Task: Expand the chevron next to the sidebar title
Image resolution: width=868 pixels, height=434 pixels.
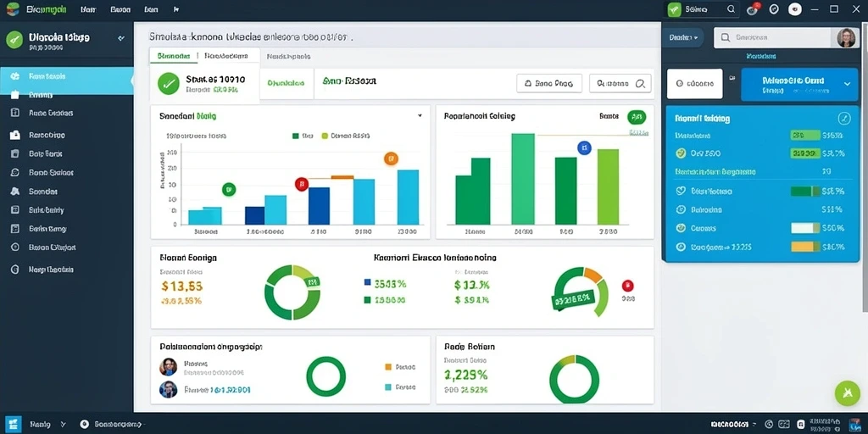Action: 121,39
